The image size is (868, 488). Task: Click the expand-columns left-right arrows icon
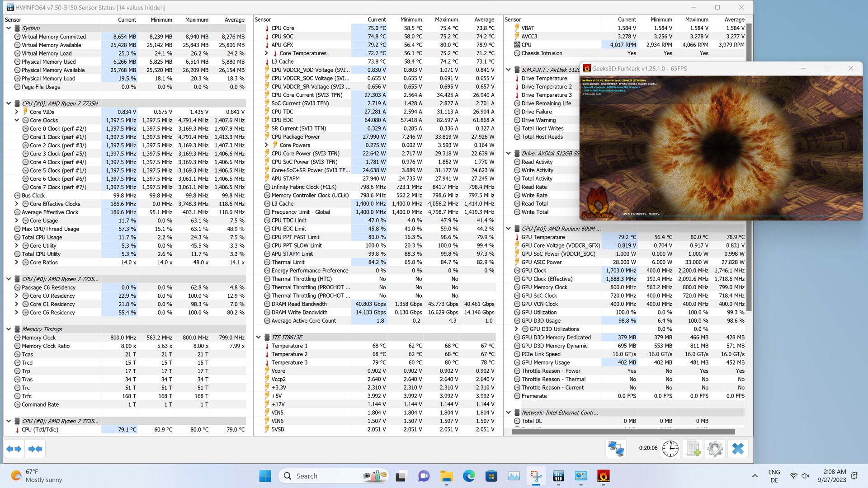click(14, 449)
